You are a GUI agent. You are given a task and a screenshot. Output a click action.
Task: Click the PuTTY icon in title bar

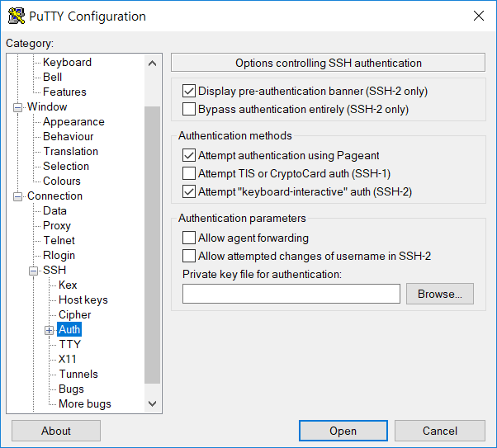[x=16, y=16]
